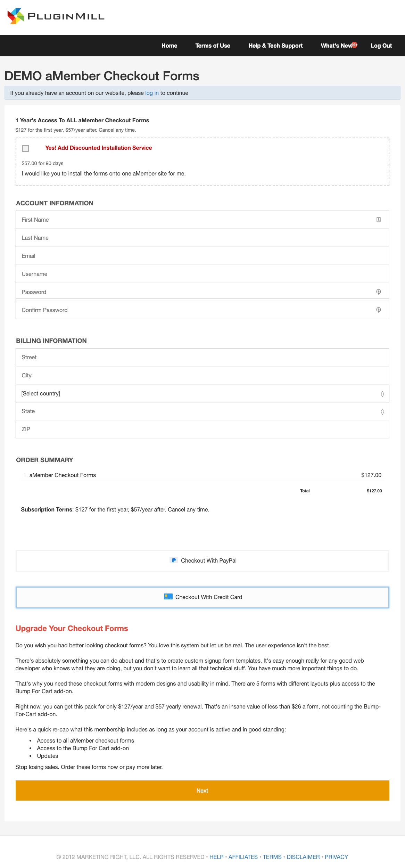Focus the Last Name input field
The height and width of the screenshot is (868, 405).
click(202, 238)
